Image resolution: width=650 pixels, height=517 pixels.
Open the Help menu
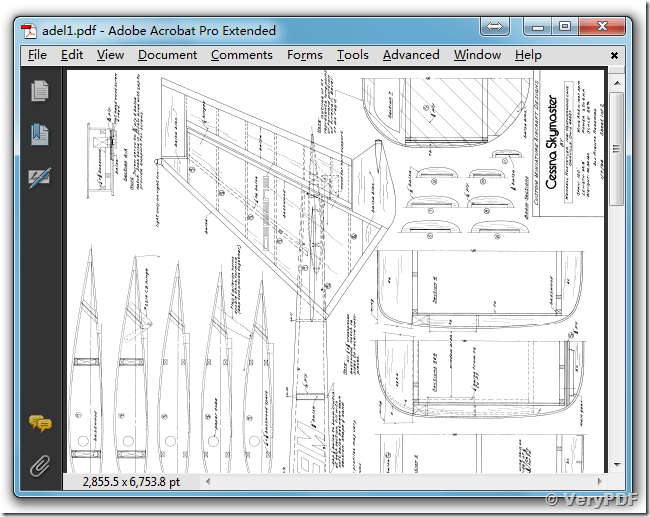coord(528,55)
